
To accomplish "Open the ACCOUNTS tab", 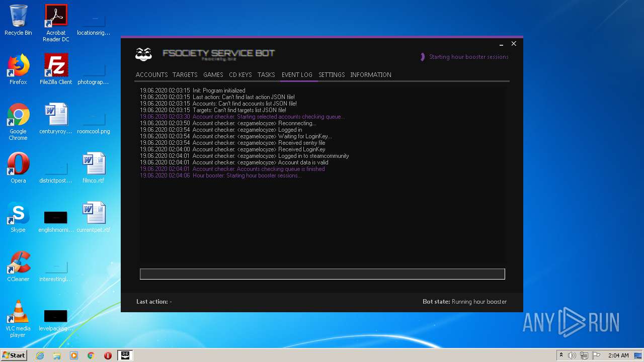I will [x=151, y=74].
